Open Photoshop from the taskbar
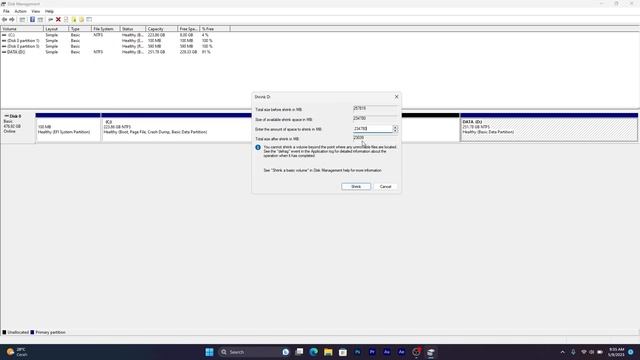This screenshot has height=360, width=640. coord(358,352)
